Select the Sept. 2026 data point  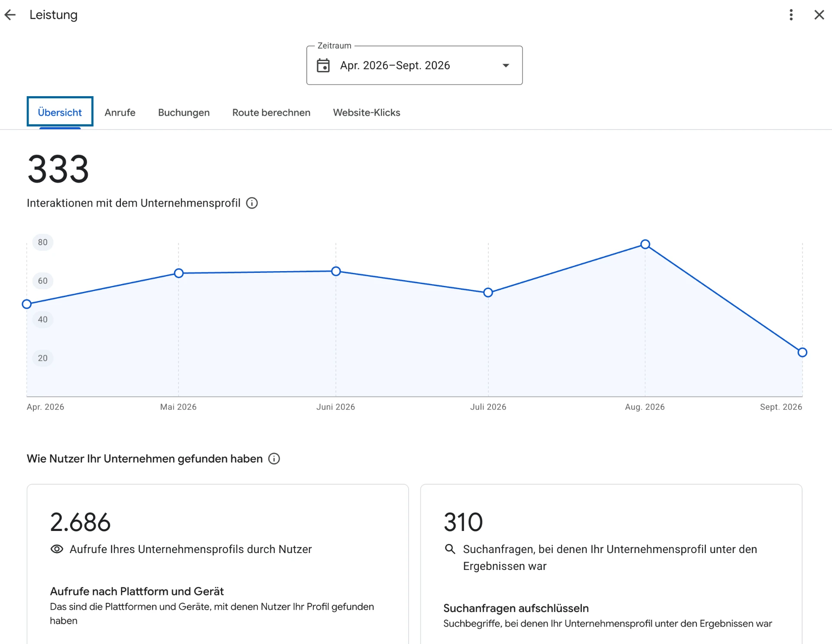tap(803, 353)
